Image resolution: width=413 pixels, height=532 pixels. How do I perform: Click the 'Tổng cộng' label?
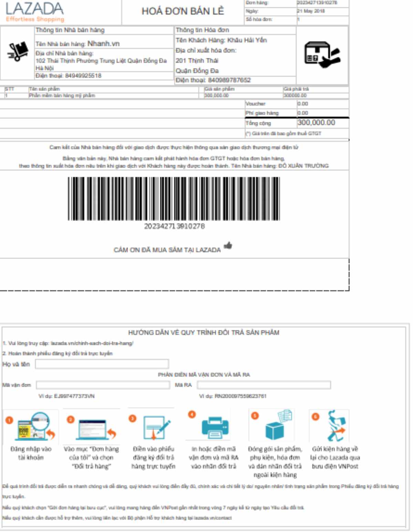[258, 123]
